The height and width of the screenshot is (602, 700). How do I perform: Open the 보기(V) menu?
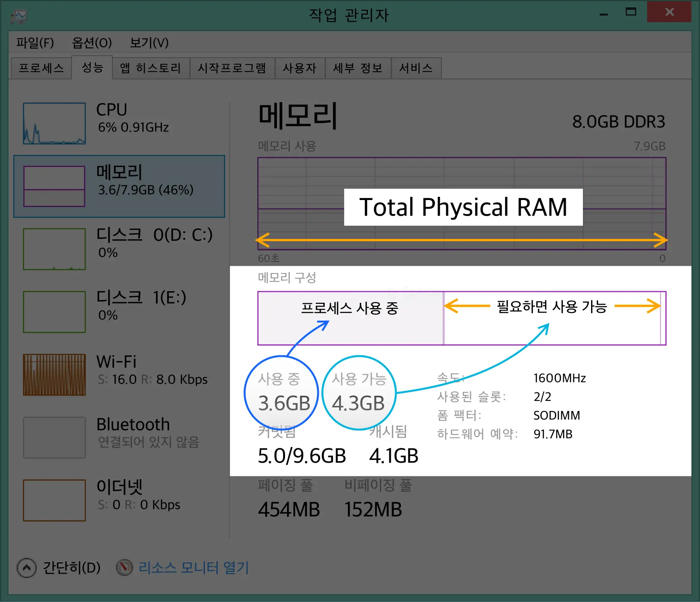[149, 42]
